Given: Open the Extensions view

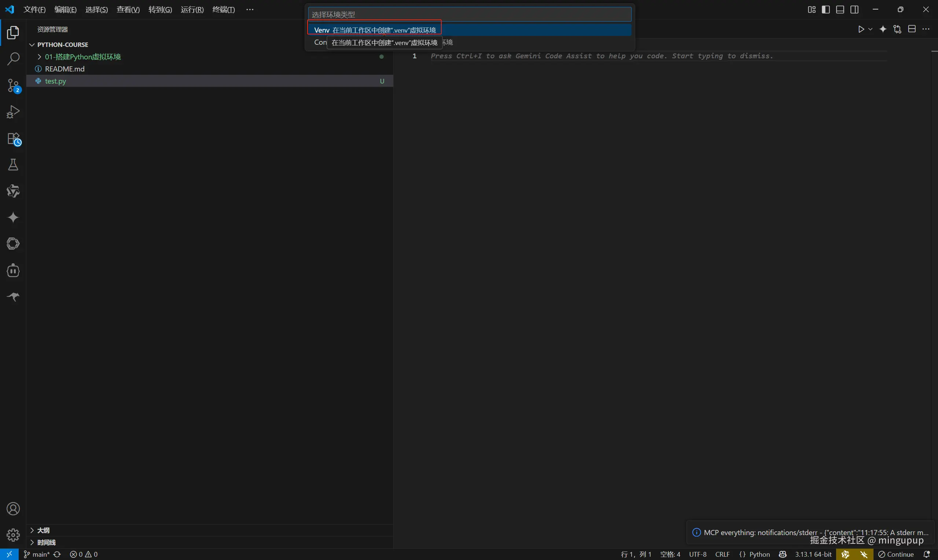Looking at the screenshot, I should pyautogui.click(x=13, y=139).
